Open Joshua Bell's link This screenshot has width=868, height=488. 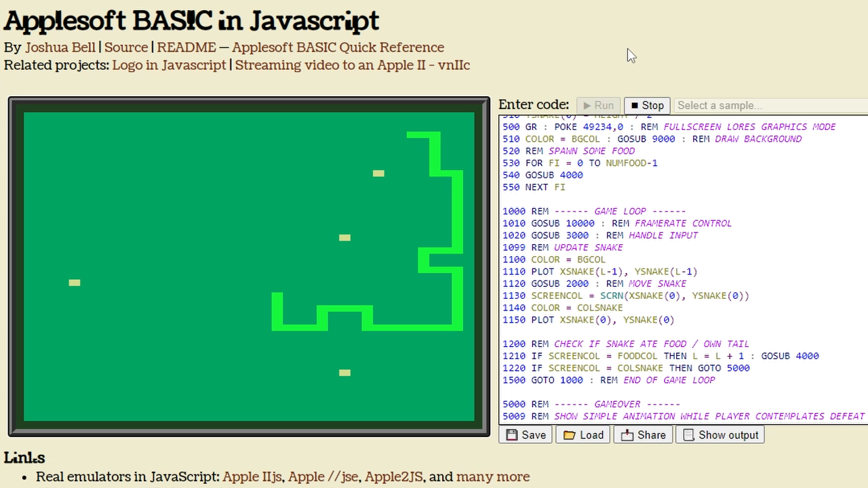click(60, 47)
